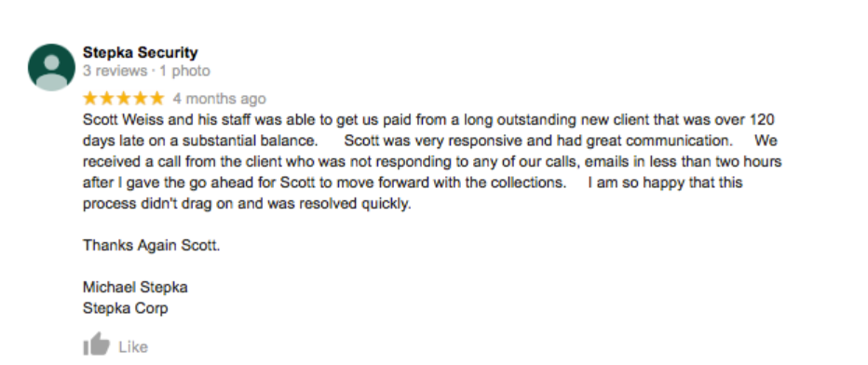Click the "4 months ago" timestamp
This screenshot has height=365, width=868.
[x=219, y=99]
